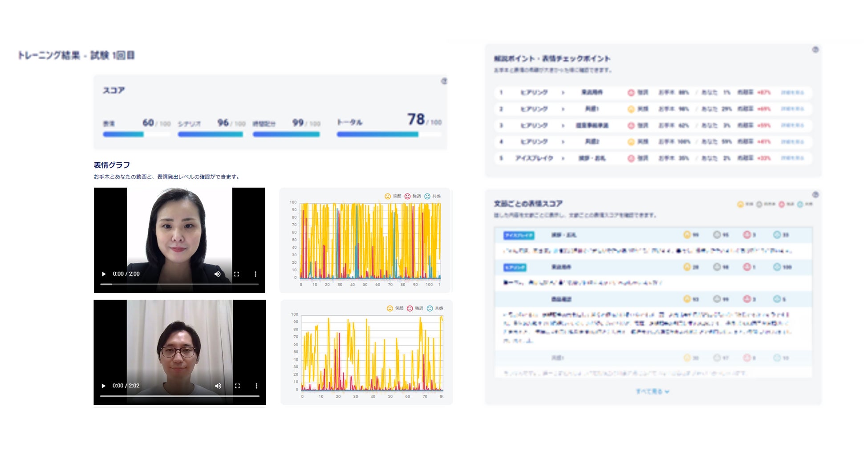Screen dimensions: 868x455
Task: Open detail link in checkpoint row 2
Action: [792, 109]
